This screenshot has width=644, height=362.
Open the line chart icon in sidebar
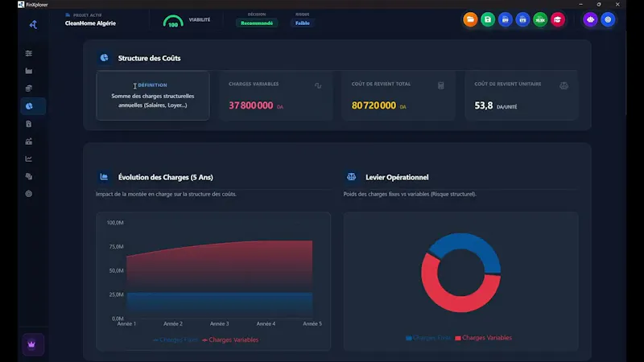(x=29, y=158)
